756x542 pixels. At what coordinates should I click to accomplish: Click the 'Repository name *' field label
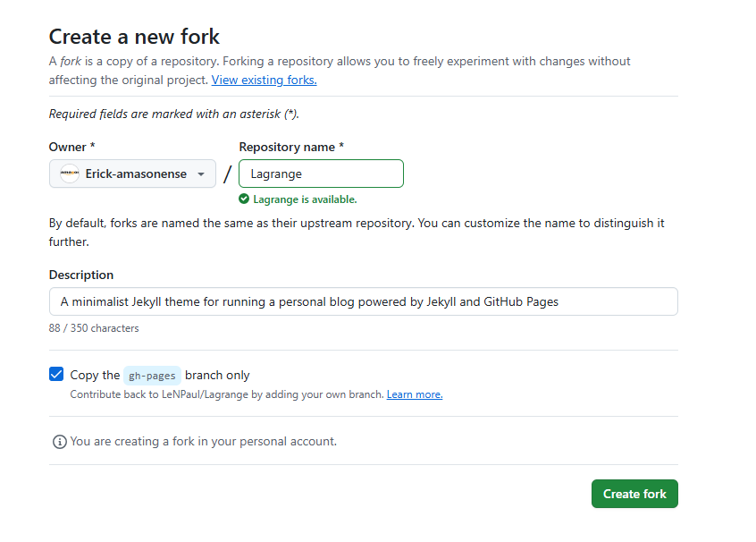[291, 147]
